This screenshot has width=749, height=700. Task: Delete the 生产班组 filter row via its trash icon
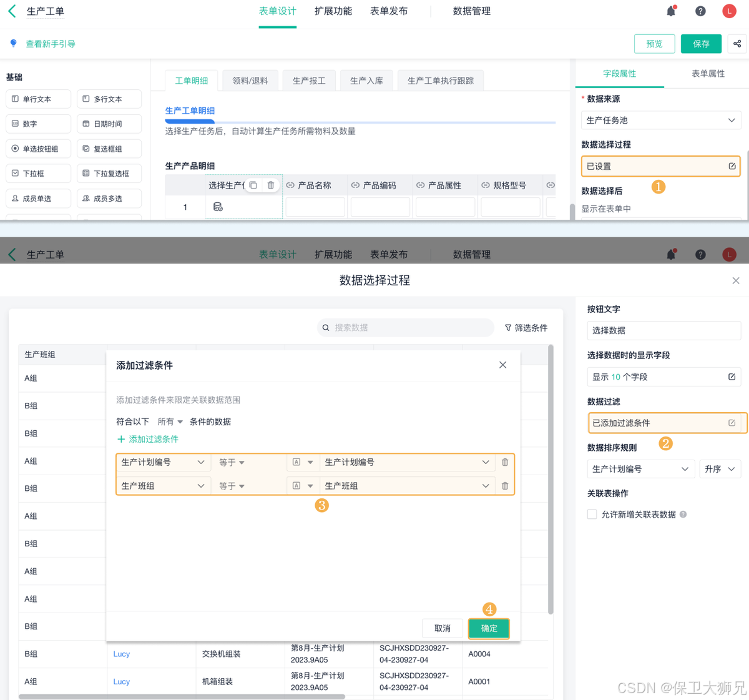click(x=505, y=486)
